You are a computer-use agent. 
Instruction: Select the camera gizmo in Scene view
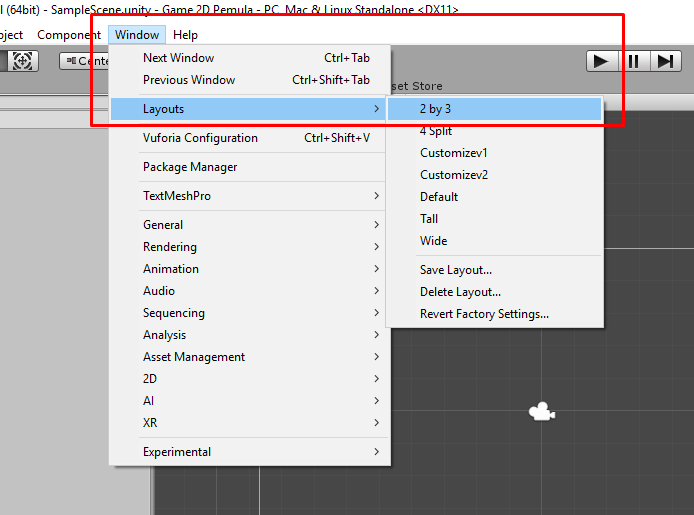coord(542,412)
